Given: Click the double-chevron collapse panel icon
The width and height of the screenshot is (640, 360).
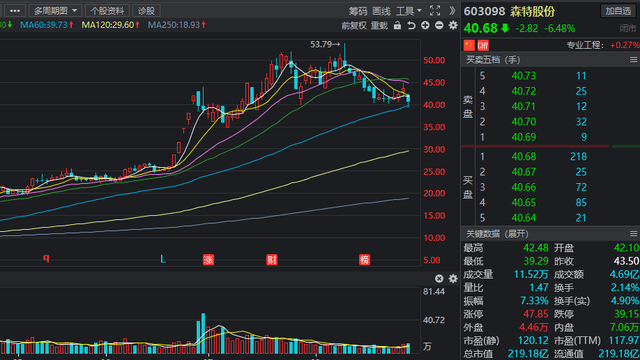Looking at the screenshot, I should click(452, 11).
